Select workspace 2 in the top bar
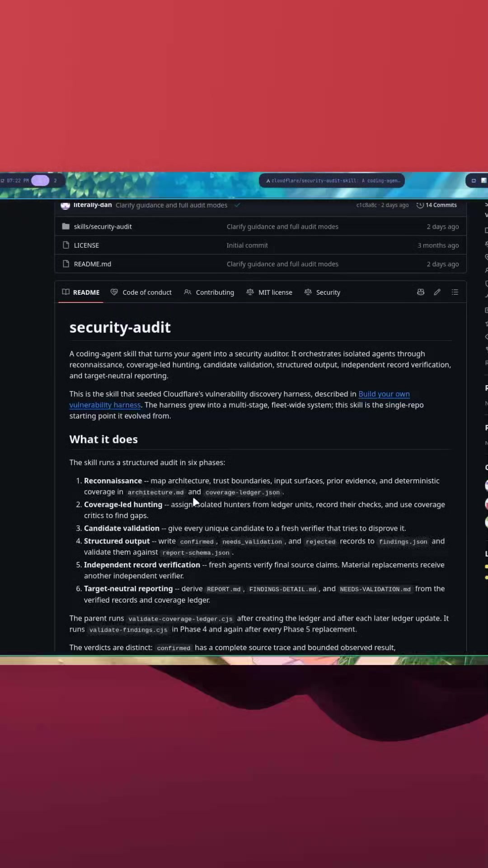This screenshot has width=488, height=868. coord(55,180)
